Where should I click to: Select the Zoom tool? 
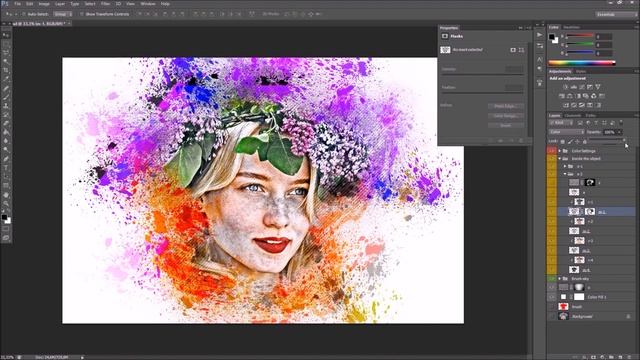coord(6,203)
